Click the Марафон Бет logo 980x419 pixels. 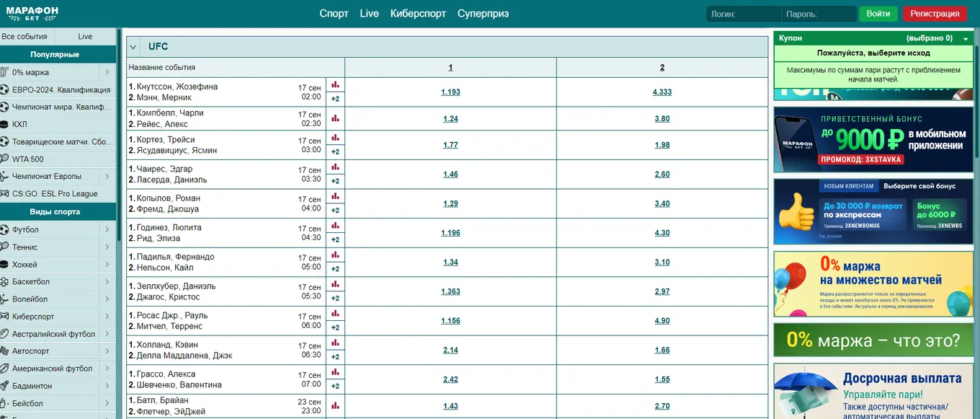coord(32,13)
